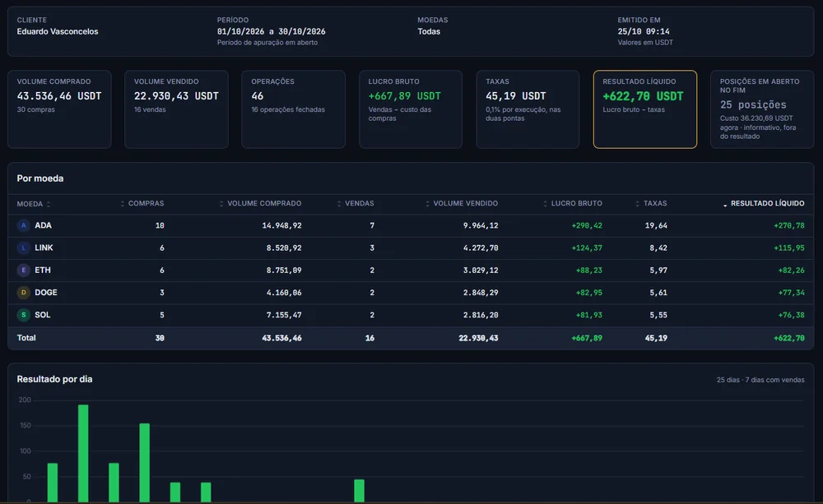Select the Volume Comprado summary card value
This screenshot has height=504, width=823.
point(58,96)
